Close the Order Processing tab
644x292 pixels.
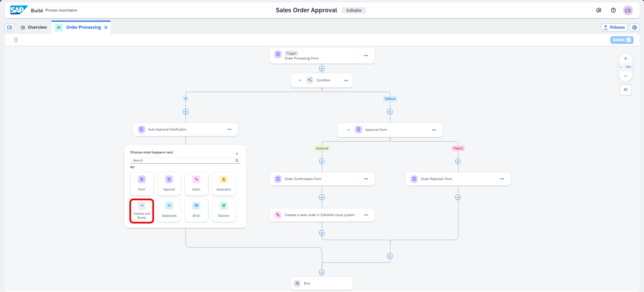(x=106, y=27)
